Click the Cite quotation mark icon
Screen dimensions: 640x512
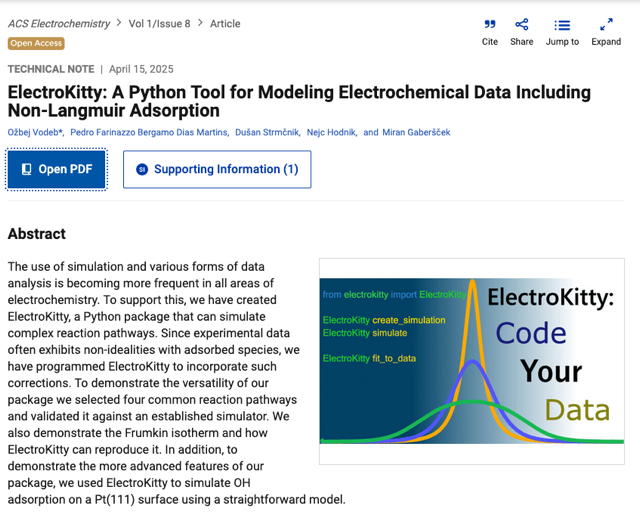(x=489, y=25)
